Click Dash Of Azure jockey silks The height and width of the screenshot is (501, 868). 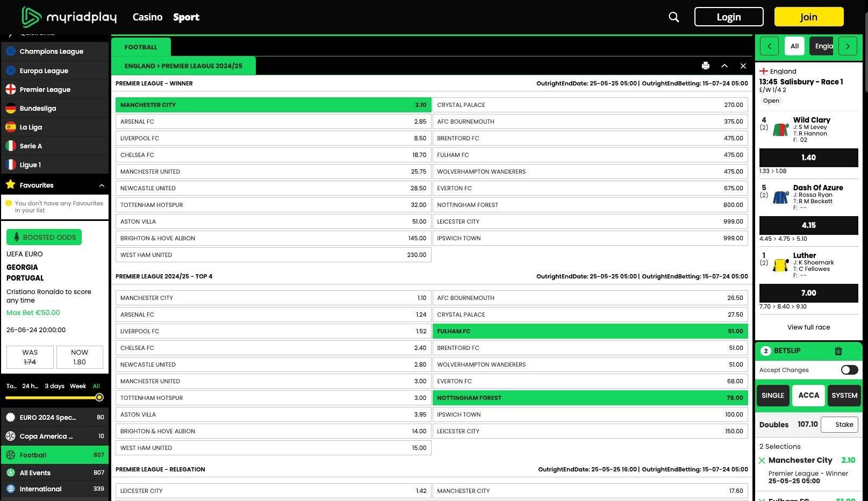pyautogui.click(x=780, y=197)
